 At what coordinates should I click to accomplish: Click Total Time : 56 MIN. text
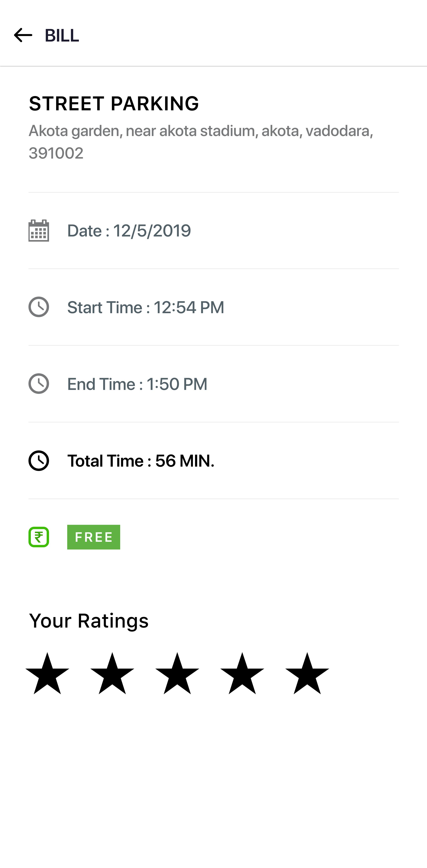(x=141, y=461)
